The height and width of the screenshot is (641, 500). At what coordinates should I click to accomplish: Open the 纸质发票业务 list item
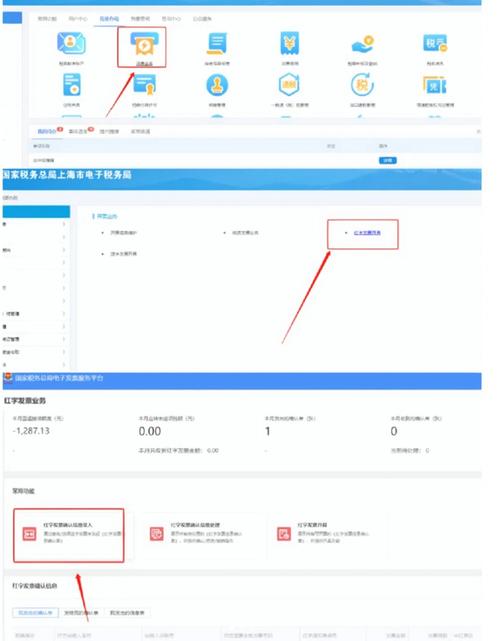(x=245, y=233)
